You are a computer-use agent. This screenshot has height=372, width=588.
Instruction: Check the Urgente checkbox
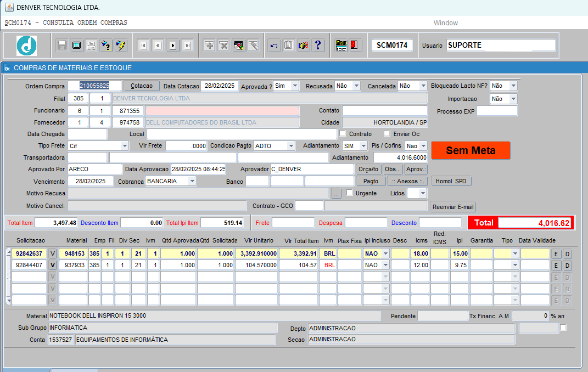(x=349, y=193)
